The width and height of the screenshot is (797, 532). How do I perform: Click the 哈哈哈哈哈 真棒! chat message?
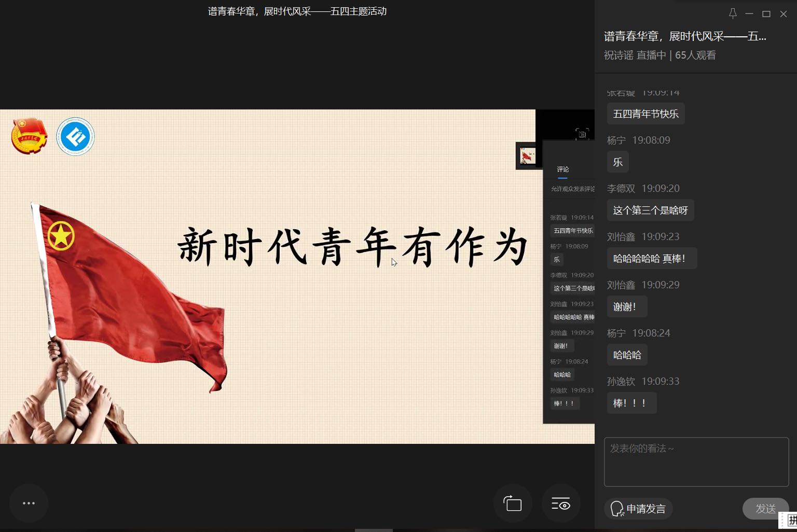[x=651, y=259]
